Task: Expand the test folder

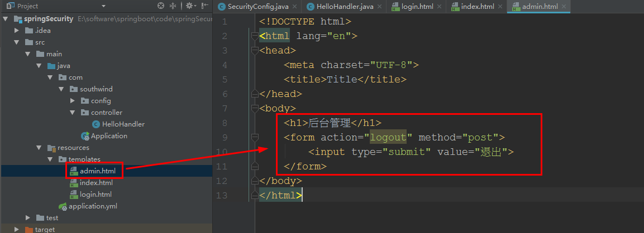Action: coord(27,218)
